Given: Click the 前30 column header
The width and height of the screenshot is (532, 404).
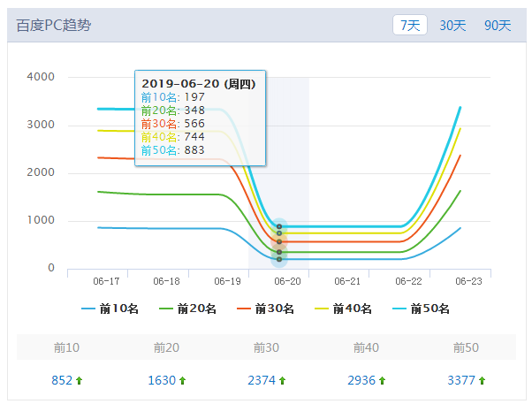Looking at the screenshot, I should point(266,347).
